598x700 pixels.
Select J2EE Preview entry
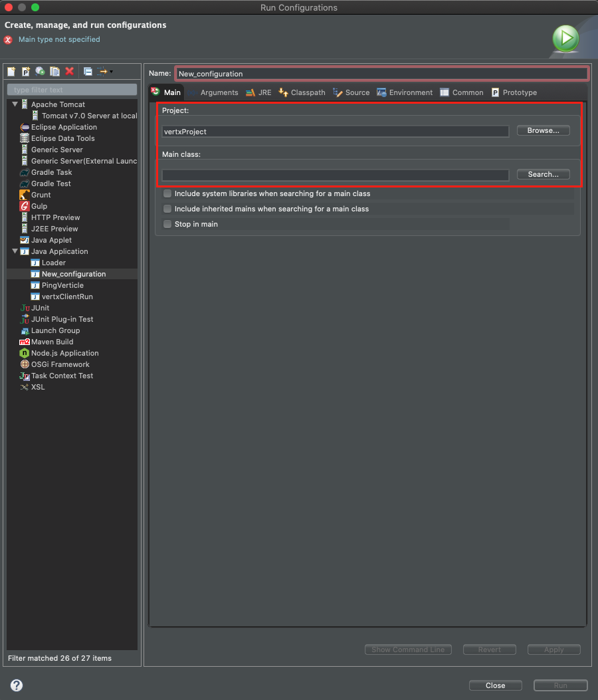[49, 229]
